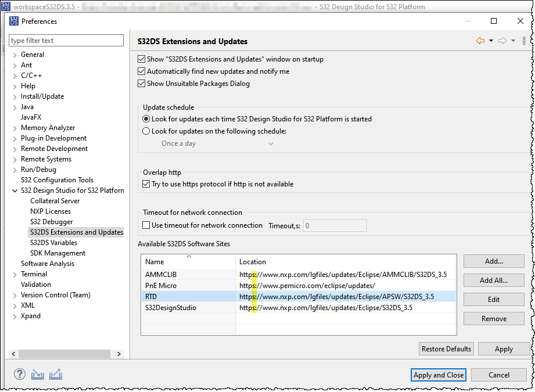Enable Use timeout for network connection
Screen dimensions: 535x392
[x=147, y=225]
